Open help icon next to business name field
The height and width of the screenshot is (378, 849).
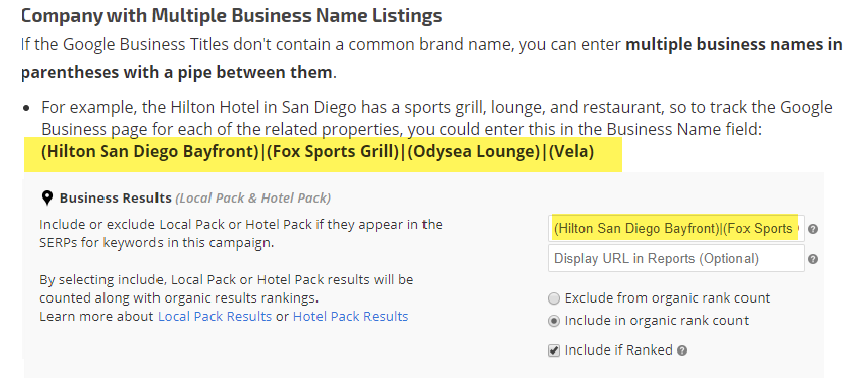click(x=813, y=229)
